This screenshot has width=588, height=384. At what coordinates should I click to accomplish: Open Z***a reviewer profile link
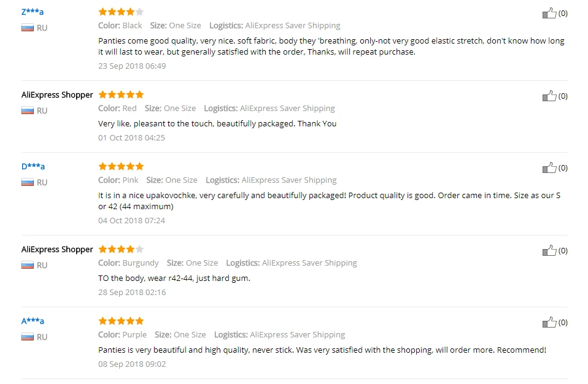tap(33, 12)
